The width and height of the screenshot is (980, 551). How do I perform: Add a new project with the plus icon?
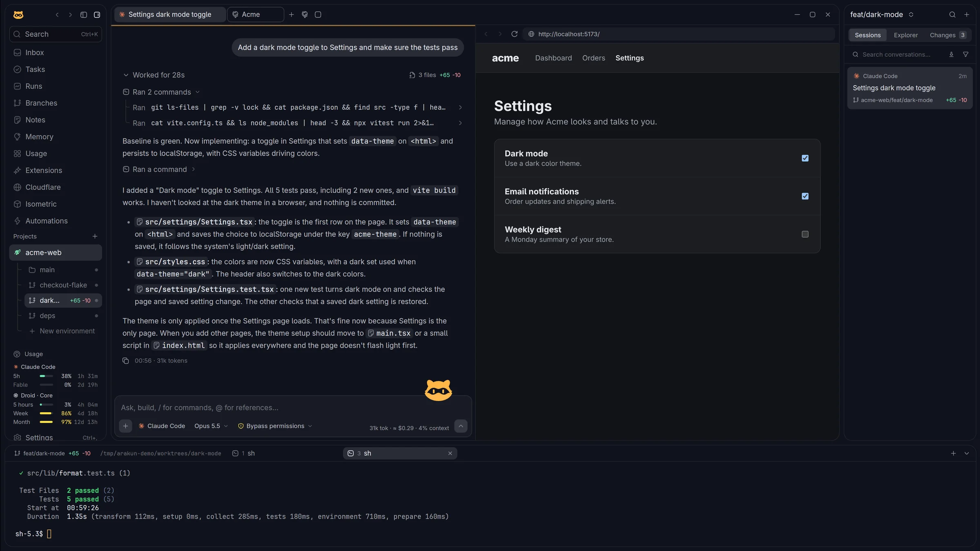pos(95,236)
